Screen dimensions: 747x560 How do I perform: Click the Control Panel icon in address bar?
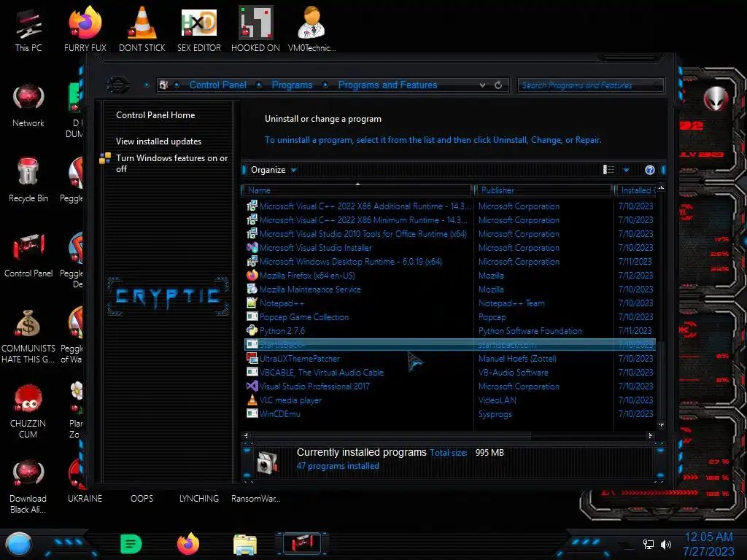164,85
